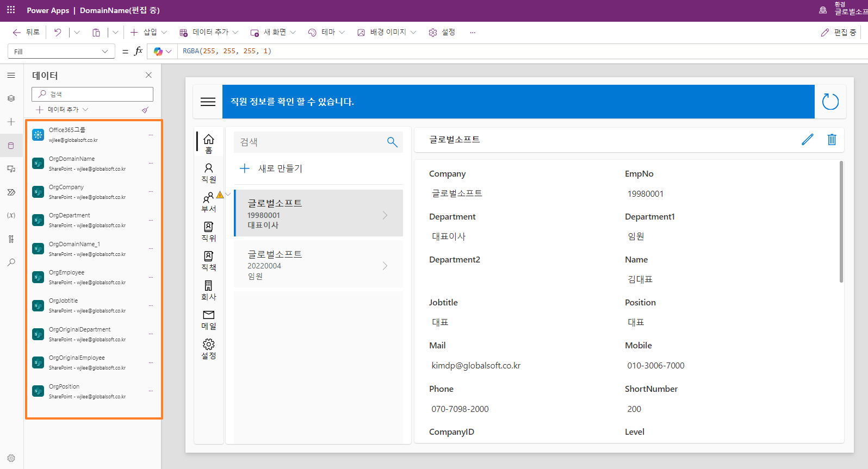Image resolution: width=868 pixels, height=469 pixels.
Task: Click the trash delete icon
Action: coord(832,140)
